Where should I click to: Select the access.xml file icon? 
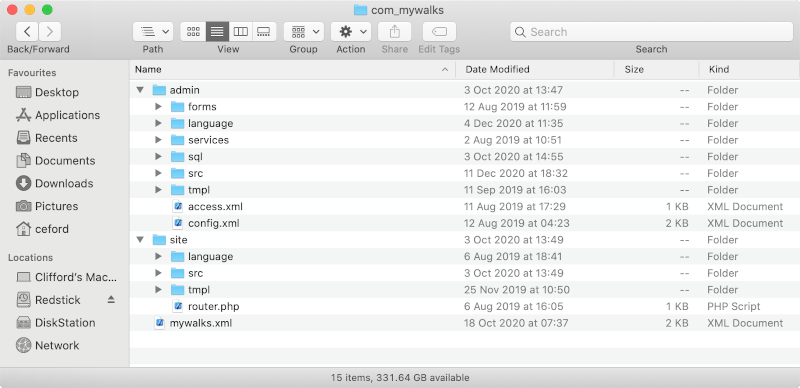[x=178, y=207]
